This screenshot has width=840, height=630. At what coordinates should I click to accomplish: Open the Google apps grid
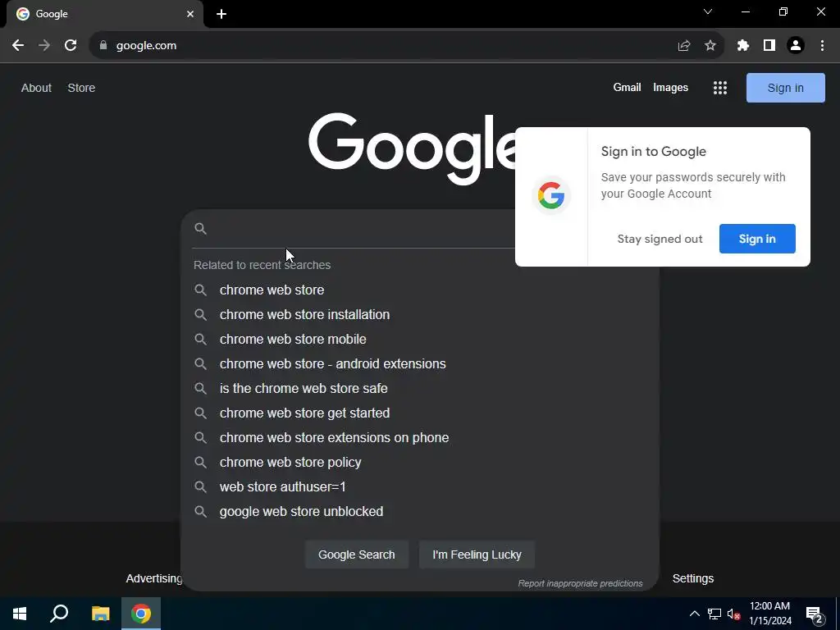(720, 88)
